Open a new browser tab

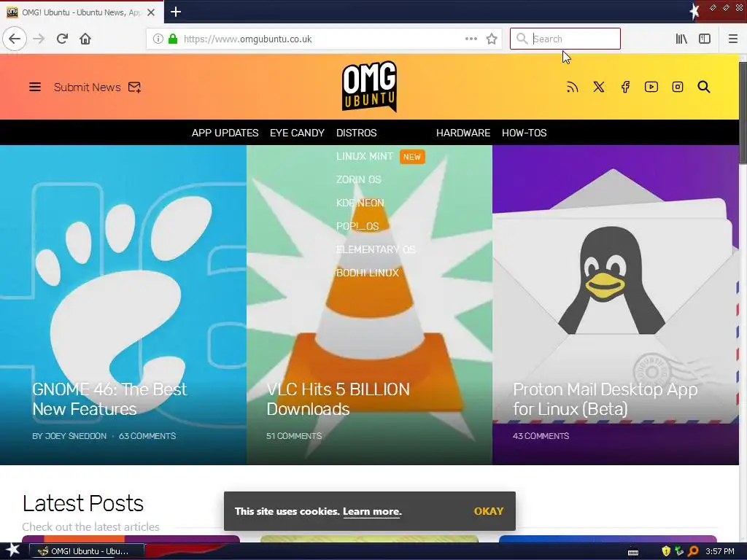tap(176, 12)
